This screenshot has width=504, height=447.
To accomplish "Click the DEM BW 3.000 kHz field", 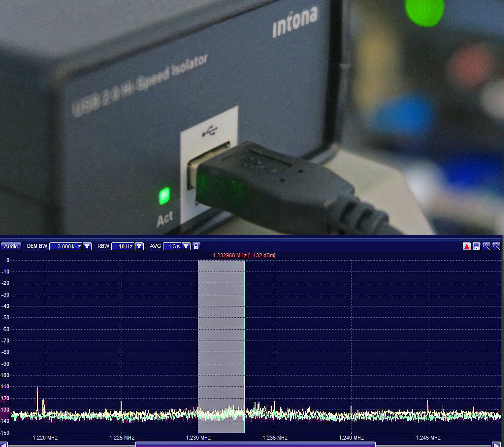I will click(x=66, y=246).
